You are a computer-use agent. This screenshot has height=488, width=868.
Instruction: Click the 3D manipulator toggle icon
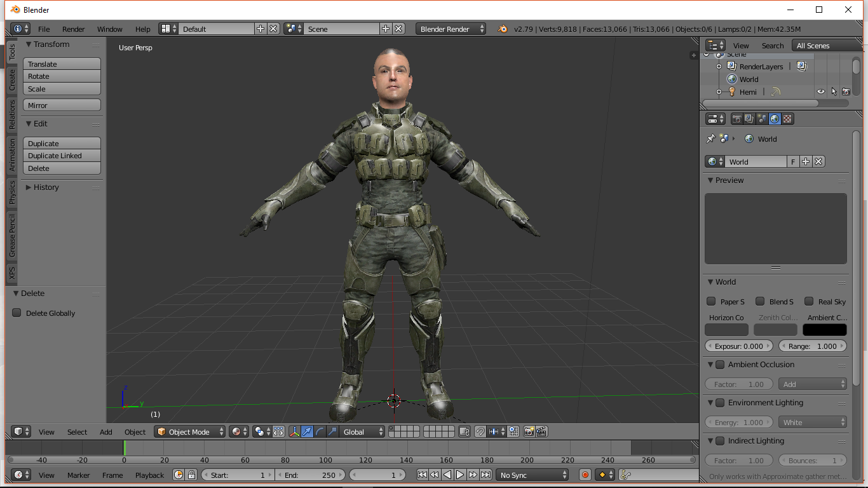pos(295,431)
